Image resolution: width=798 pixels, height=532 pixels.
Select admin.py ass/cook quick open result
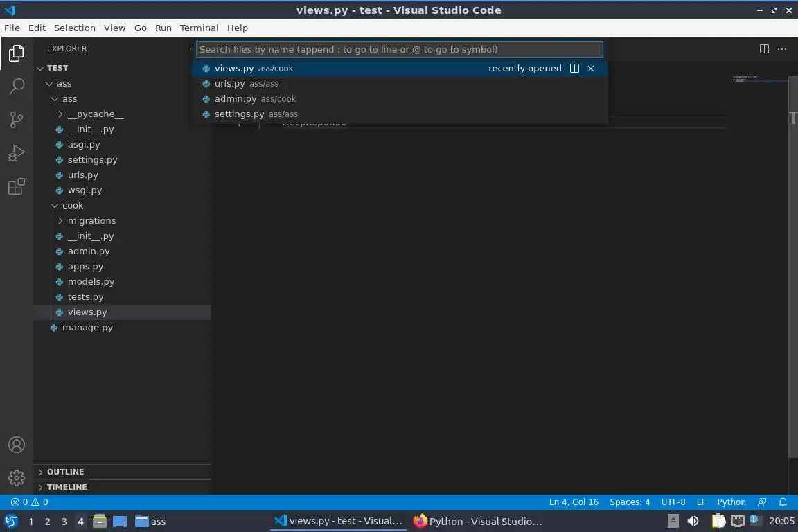coord(400,99)
